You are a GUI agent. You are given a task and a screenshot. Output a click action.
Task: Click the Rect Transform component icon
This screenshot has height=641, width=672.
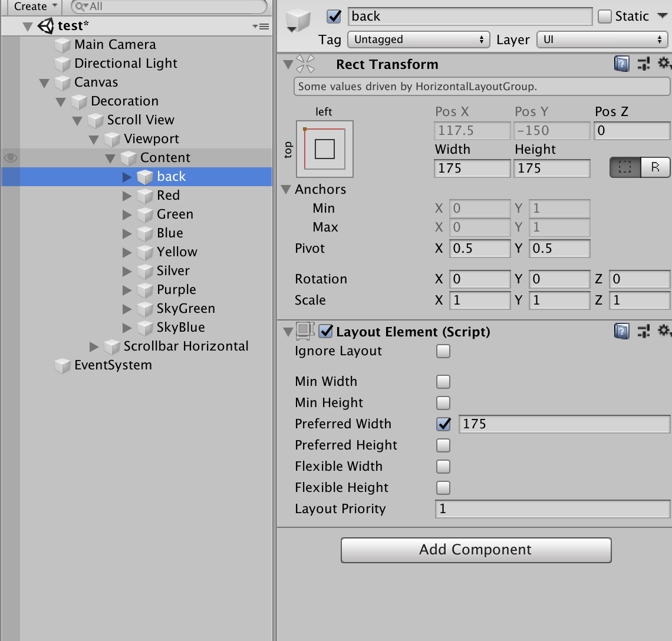(x=305, y=64)
